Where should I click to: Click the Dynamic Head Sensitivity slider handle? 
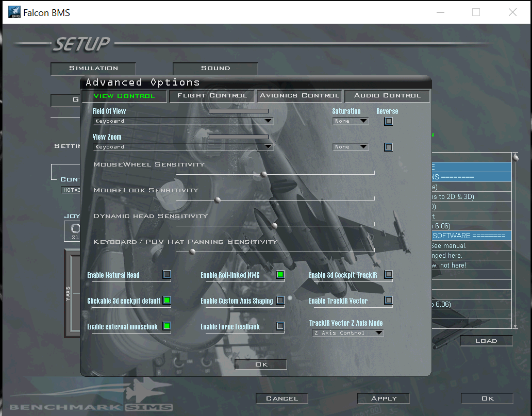point(274,226)
